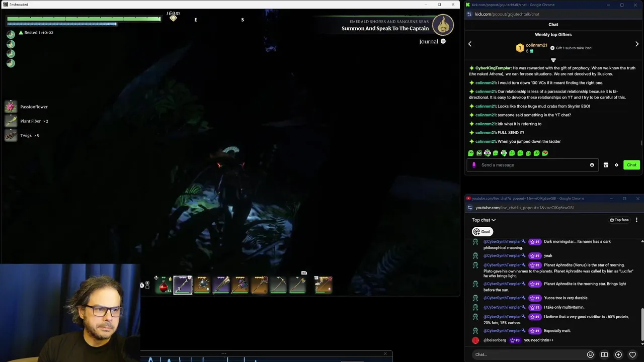The image size is (644, 362).
Task: Click the Kick popout address bar URL
Action: click(507, 14)
